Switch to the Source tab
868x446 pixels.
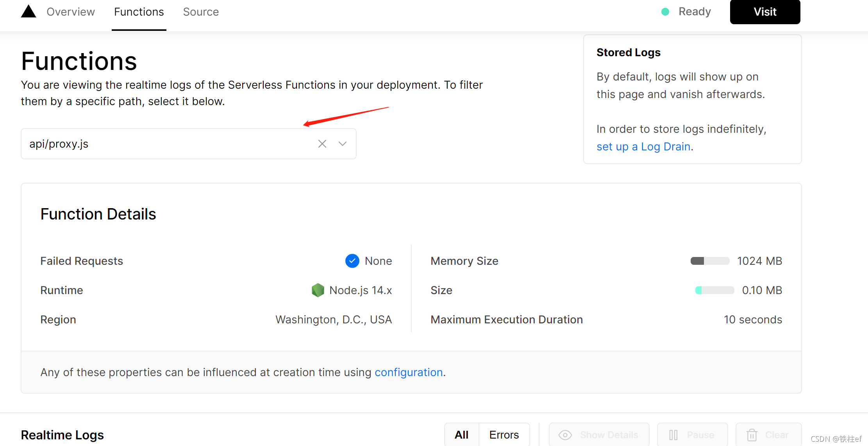pos(201,12)
